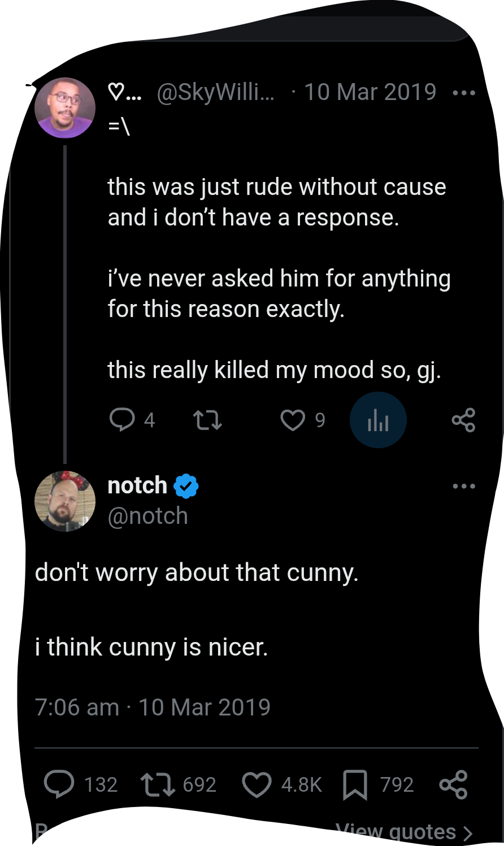Like the SkyWilliams tweet
Viewport: 504px width, 846px height.
point(293,420)
